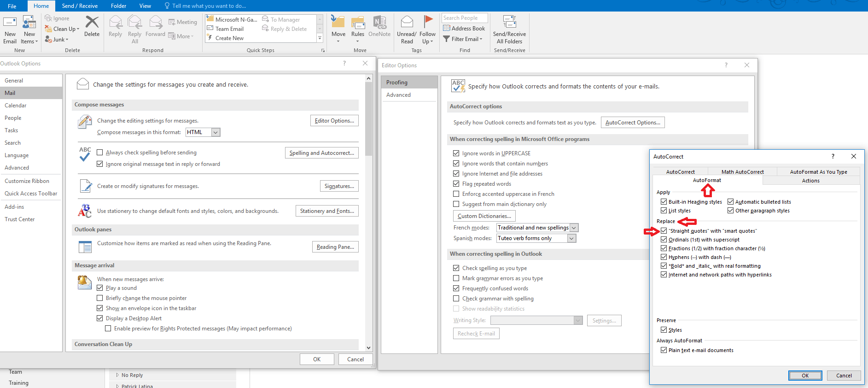Viewport: 868px width, 388px height.
Task: Click the Signatures button
Action: point(339,186)
